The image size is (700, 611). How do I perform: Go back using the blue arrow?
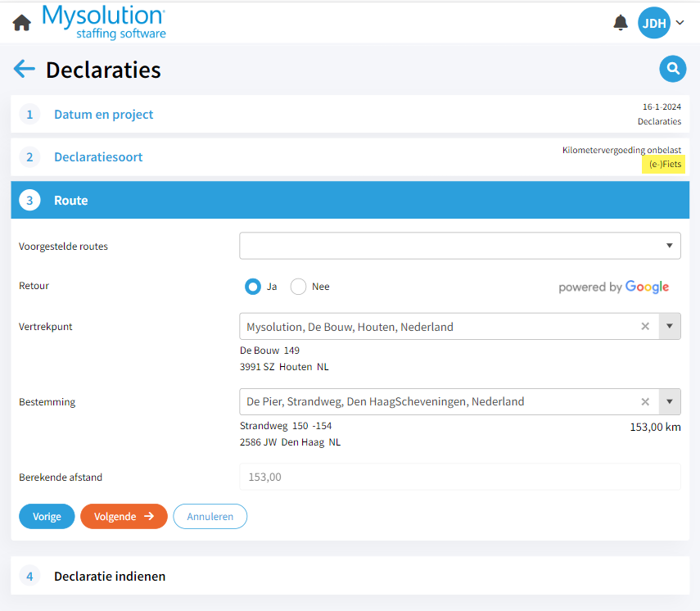pos(25,69)
